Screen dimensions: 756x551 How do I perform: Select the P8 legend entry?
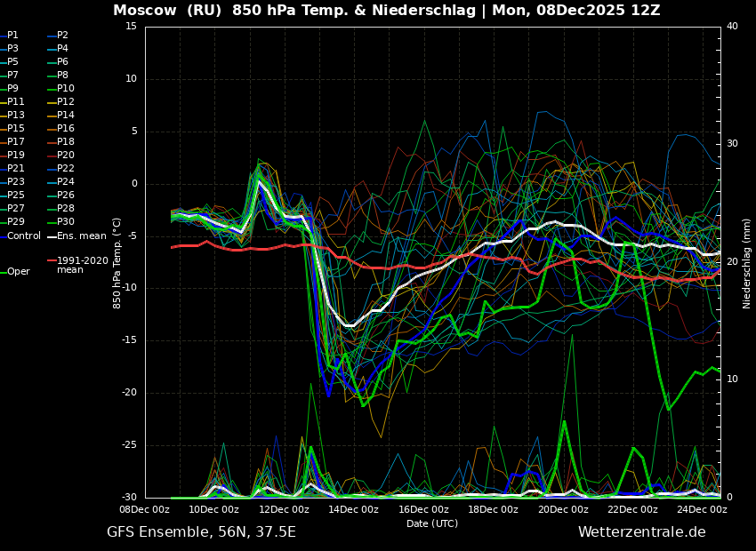coord(62,76)
